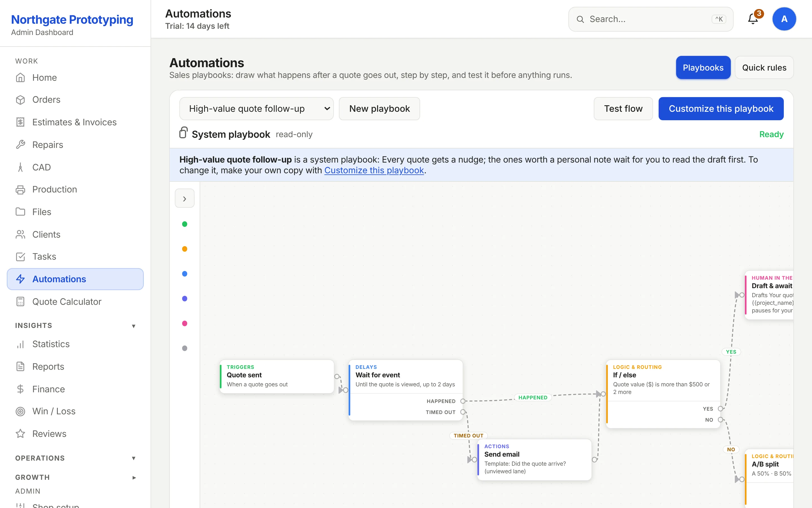Open Statistics bar chart icon

[x=21, y=344]
